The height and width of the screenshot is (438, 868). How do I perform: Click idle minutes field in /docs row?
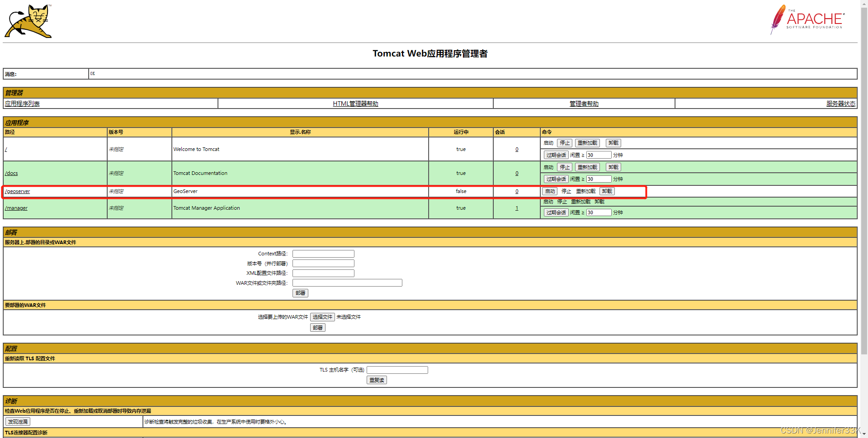click(599, 179)
